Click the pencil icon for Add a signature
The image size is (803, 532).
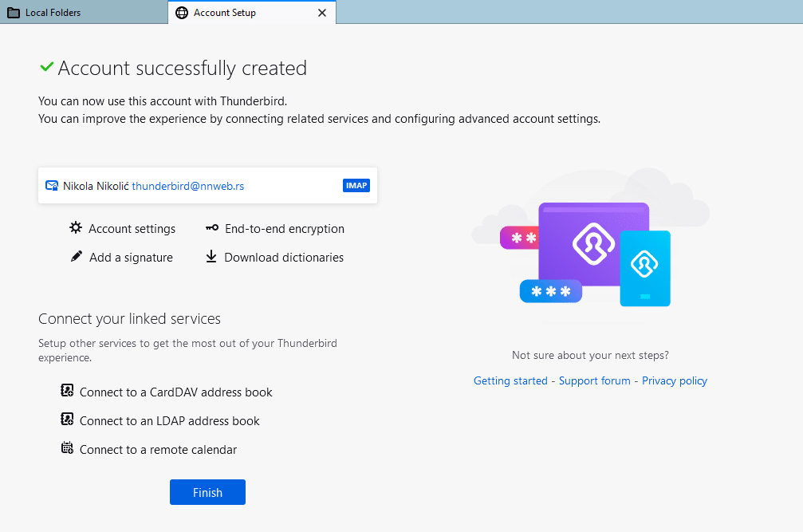pyautogui.click(x=76, y=257)
